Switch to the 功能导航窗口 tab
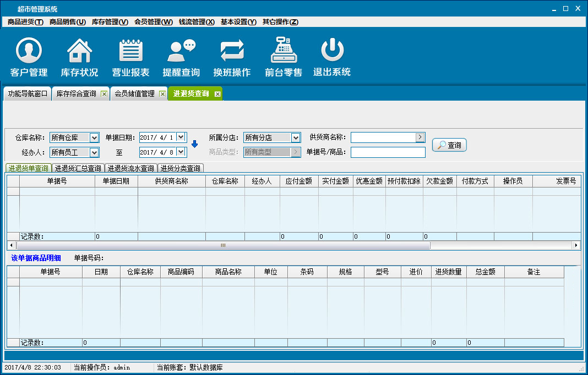This screenshot has width=588, height=375. 28,93
